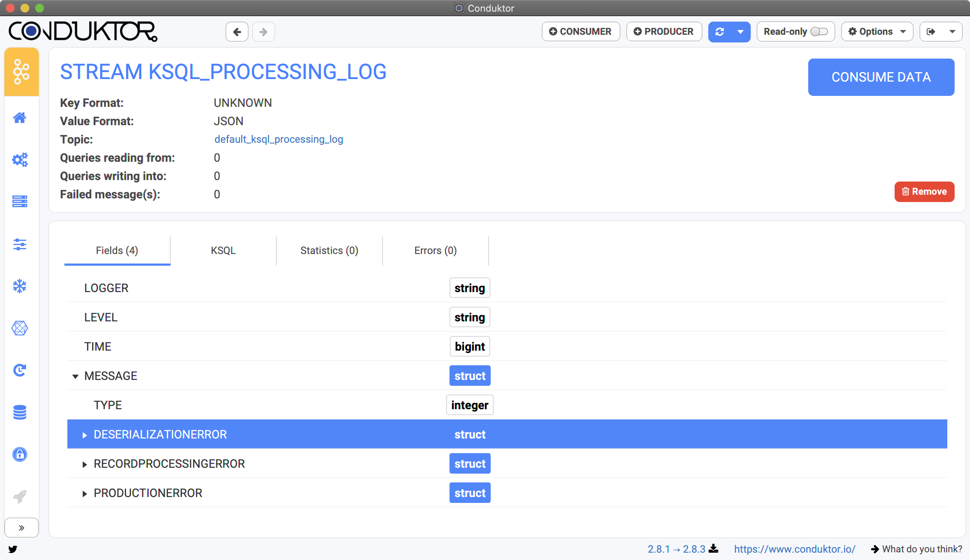Open the padlock security sidebar icon

pos(20,454)
